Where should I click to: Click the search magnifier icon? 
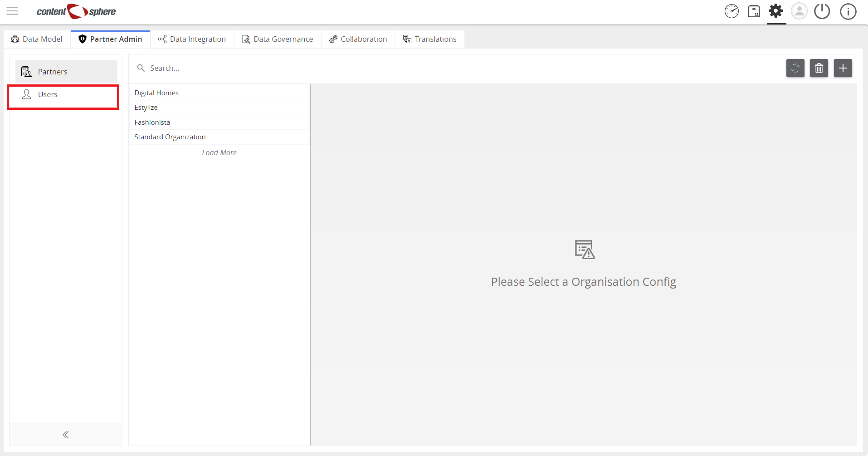click(x=141, y=68)
